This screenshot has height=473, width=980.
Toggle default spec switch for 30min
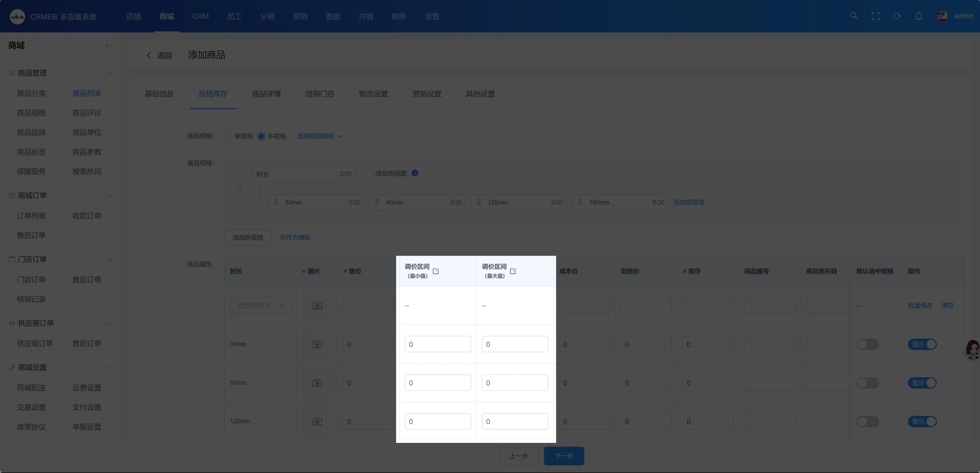[x=867, y=344]
